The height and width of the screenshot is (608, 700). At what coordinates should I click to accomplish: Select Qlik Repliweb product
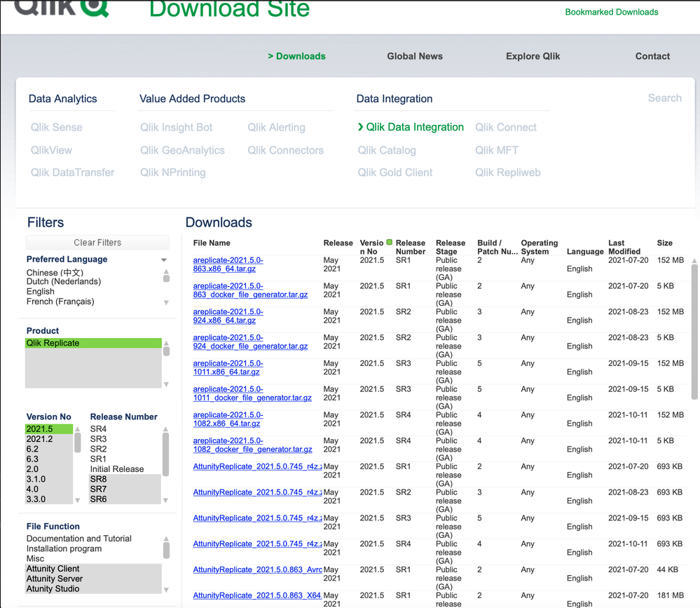(x=507, y=173)
